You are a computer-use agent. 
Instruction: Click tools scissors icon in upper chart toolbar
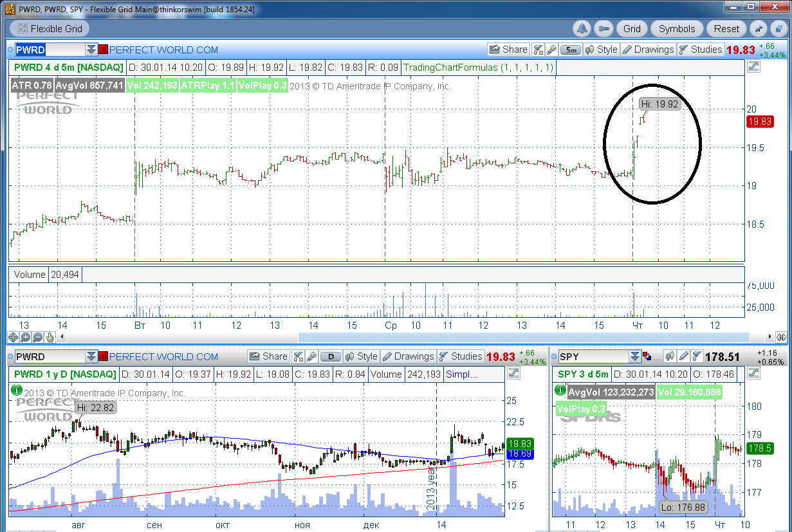538,50
